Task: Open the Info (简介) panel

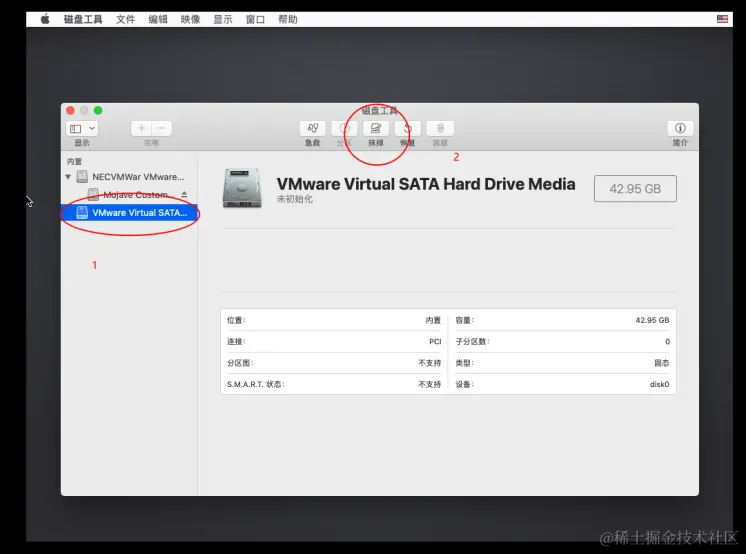Action: coord(680,128)
